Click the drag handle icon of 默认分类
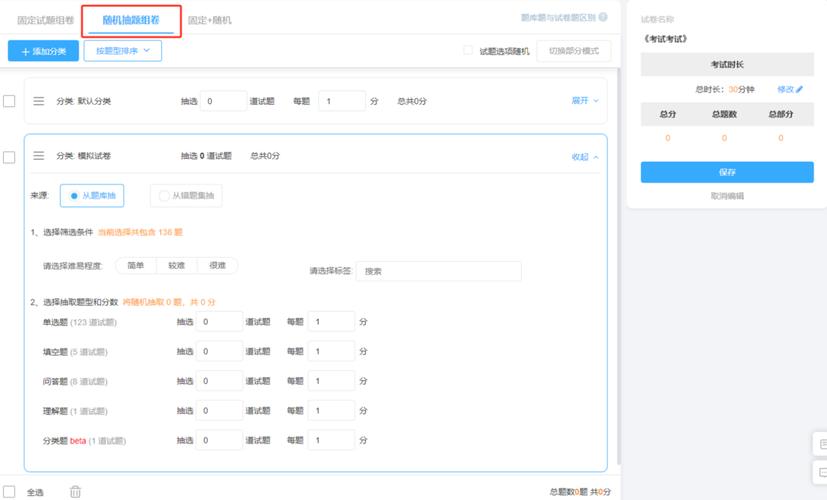 click(39, 101)
